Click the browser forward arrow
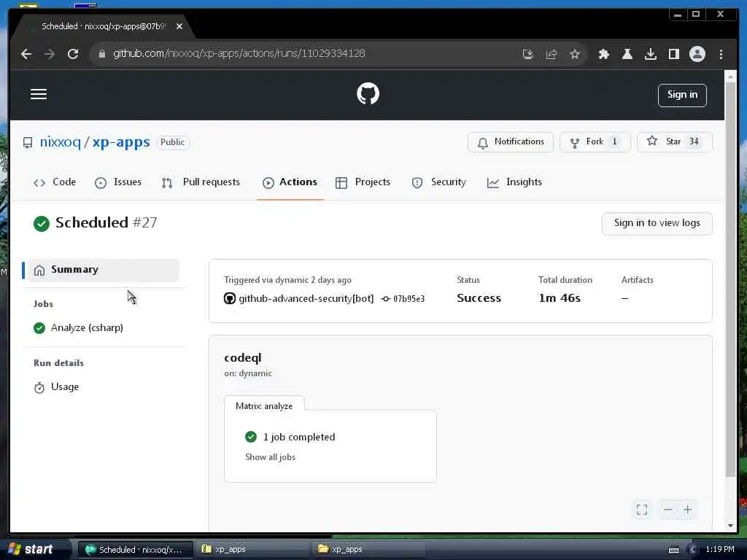This screenshot has height=560, width=747. [x=50, y=54]
